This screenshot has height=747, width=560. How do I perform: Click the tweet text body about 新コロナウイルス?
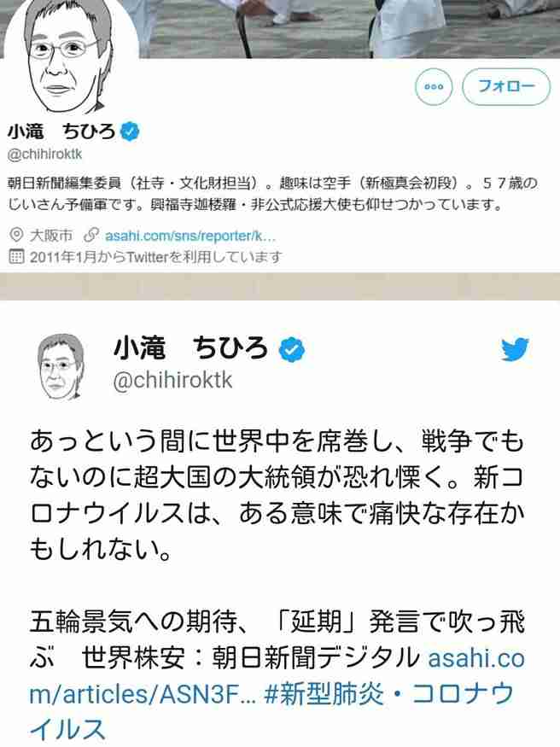click(x=277, y=495)
